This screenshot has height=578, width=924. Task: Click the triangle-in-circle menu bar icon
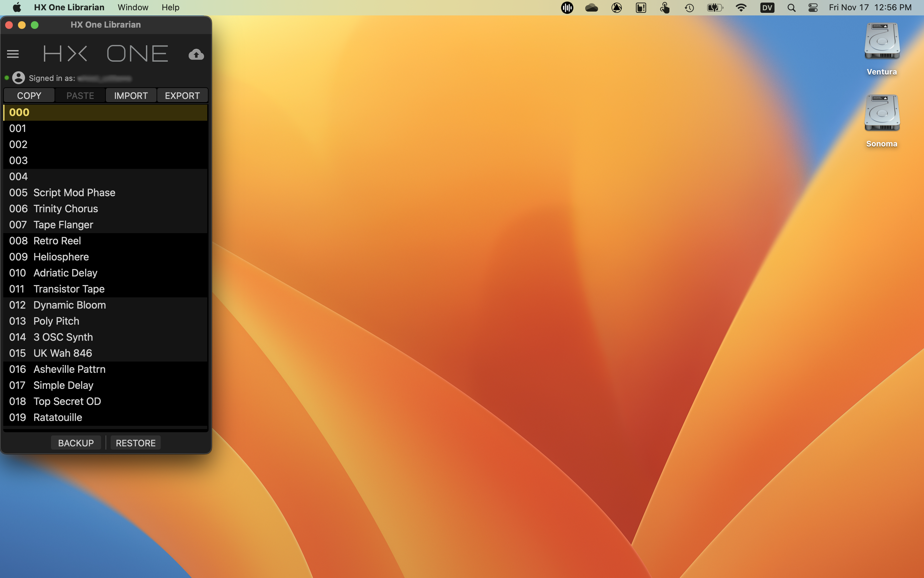616,8
